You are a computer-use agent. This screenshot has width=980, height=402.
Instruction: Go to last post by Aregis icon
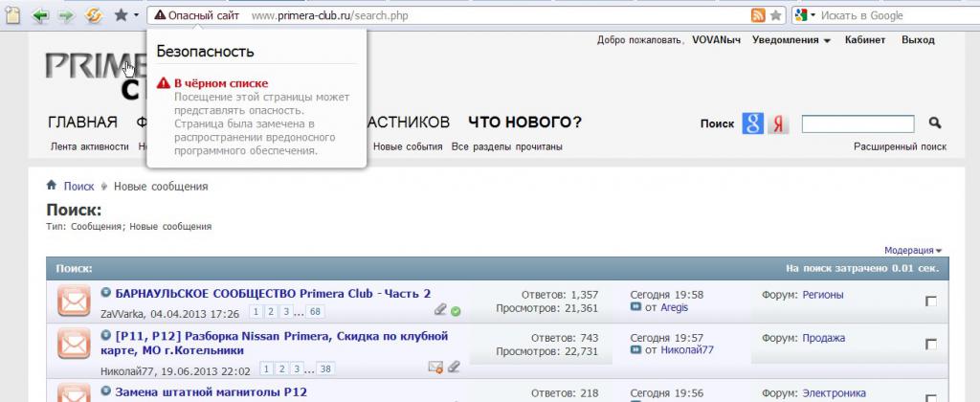636,307
